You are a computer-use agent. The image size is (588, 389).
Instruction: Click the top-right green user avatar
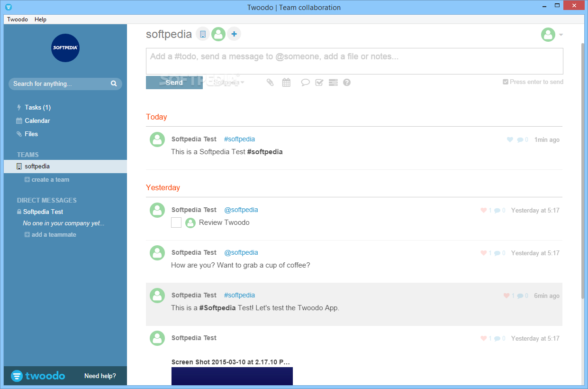(548, 35)
